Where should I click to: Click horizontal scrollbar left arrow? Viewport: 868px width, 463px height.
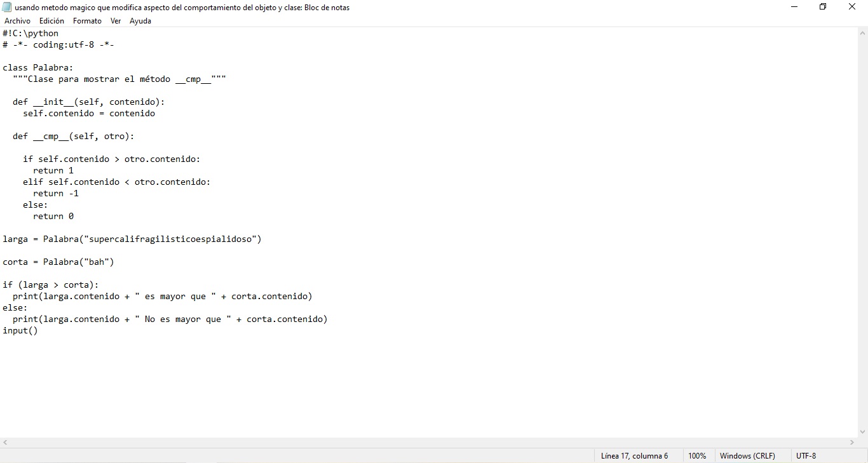[5, 442]
